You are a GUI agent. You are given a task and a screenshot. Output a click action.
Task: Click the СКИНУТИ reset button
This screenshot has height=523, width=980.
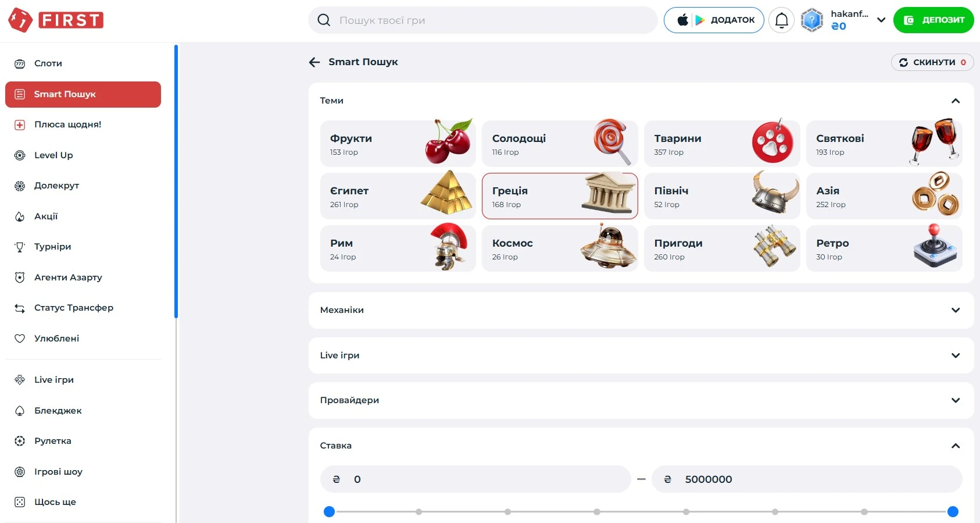pyautogui.click(x=932, y=62)
